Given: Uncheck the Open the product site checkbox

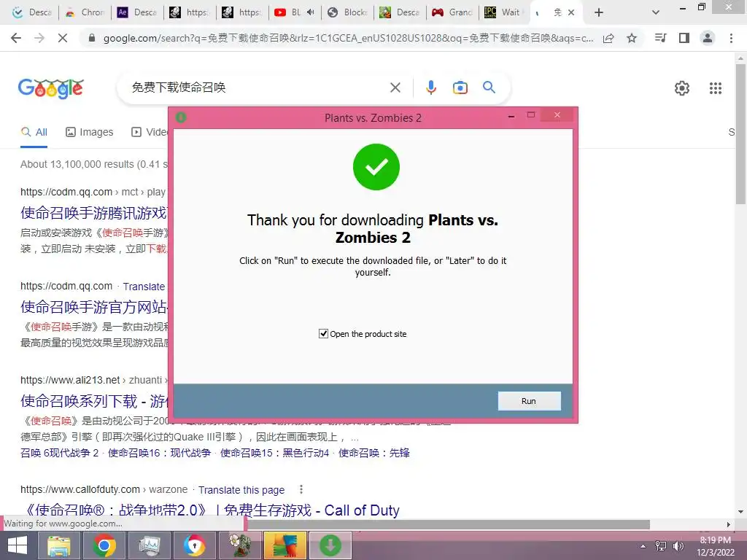Looking at the screenshot, I should point(323,334).
